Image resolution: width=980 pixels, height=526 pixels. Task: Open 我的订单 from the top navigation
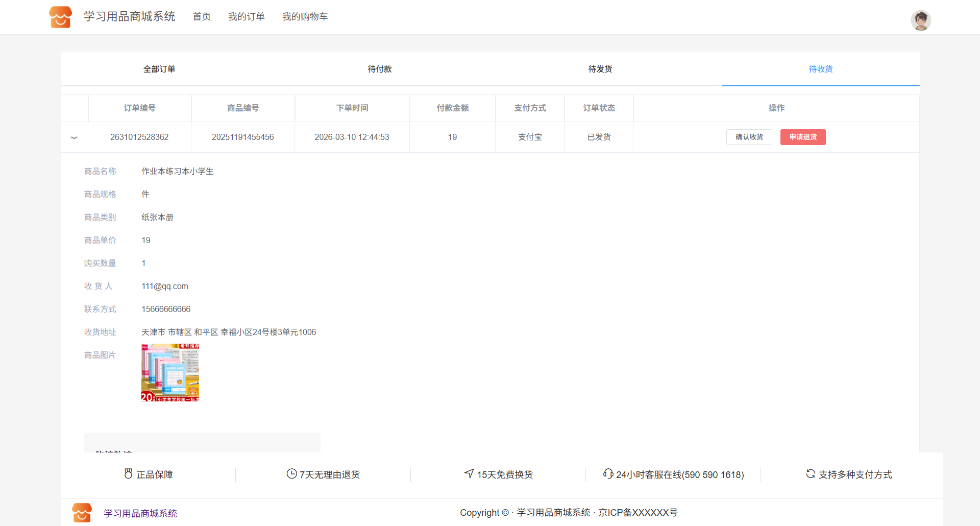[x=247, y=17]
